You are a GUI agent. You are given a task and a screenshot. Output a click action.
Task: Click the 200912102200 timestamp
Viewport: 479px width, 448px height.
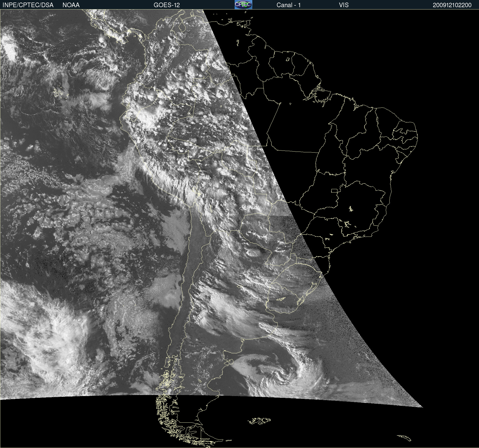pos(452,5)
